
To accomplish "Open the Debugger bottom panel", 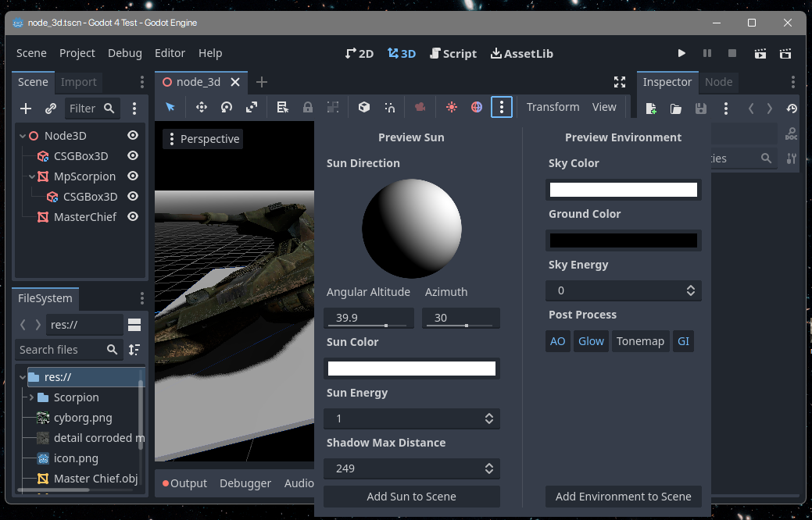I will [245, 483].
